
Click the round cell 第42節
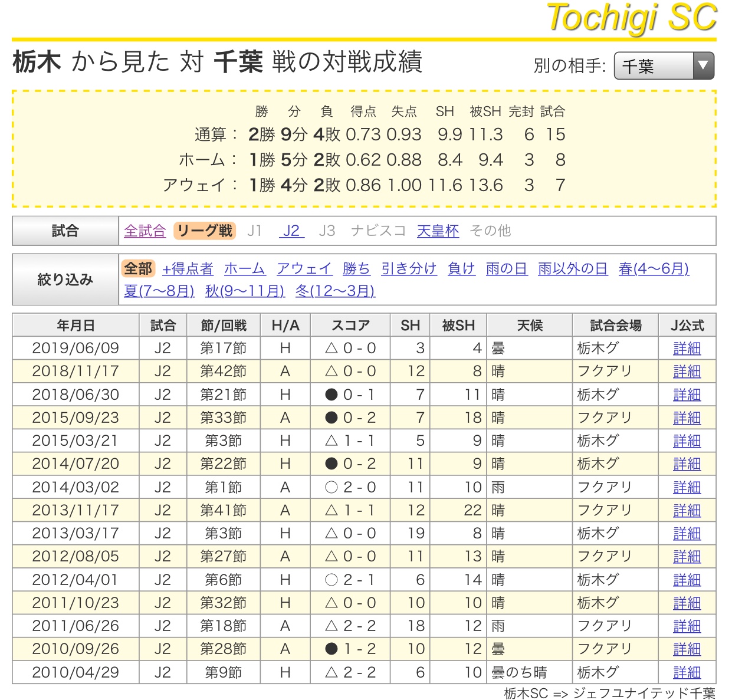tap(223, 371)
